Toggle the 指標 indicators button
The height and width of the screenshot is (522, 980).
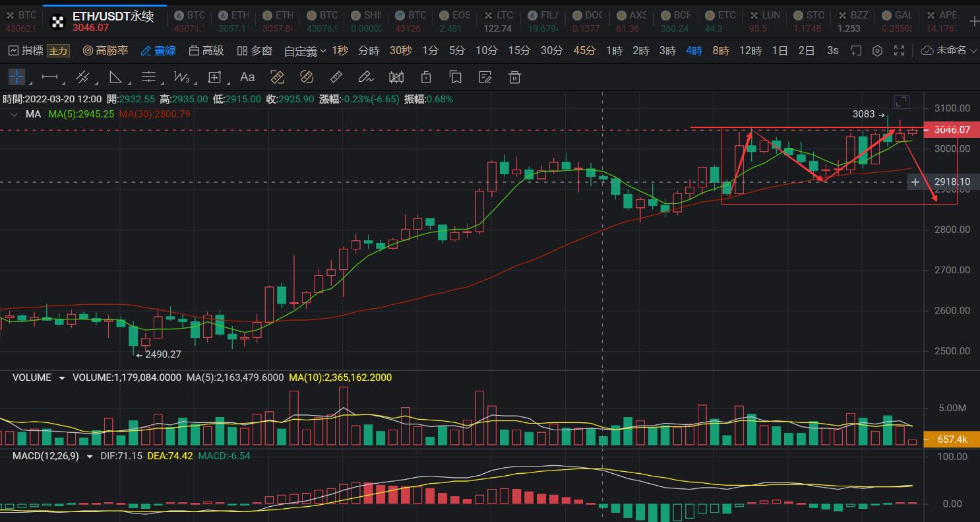point(26,51)
